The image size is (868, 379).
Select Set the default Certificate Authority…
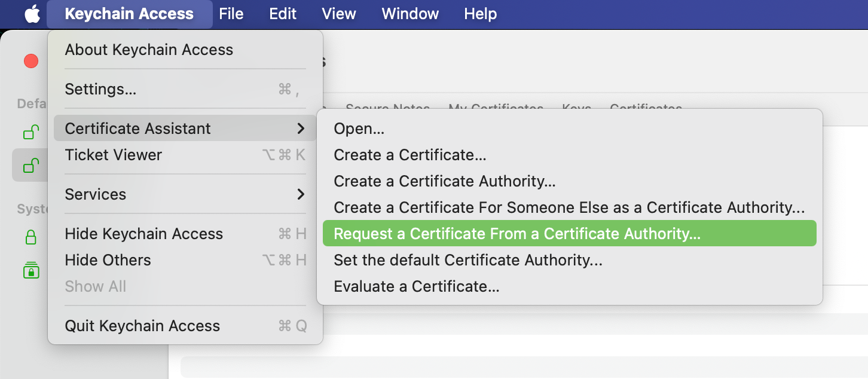[569, 260]
